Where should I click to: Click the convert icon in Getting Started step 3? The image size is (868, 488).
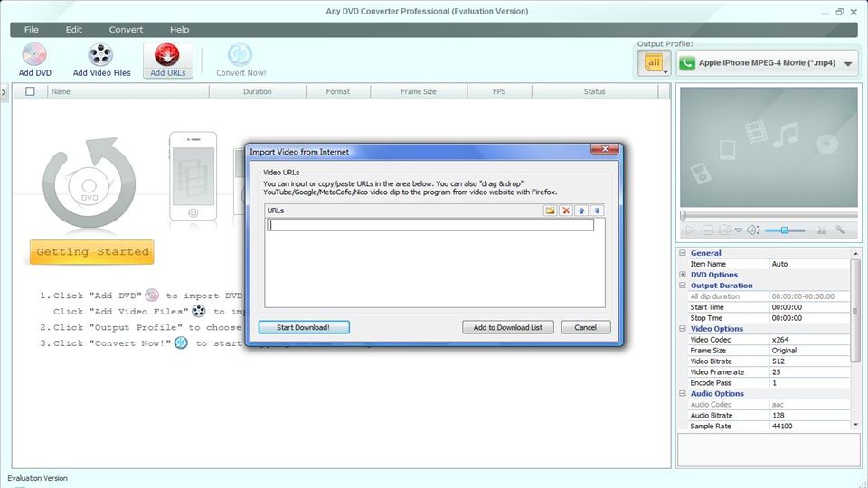(x=181, y=343)
